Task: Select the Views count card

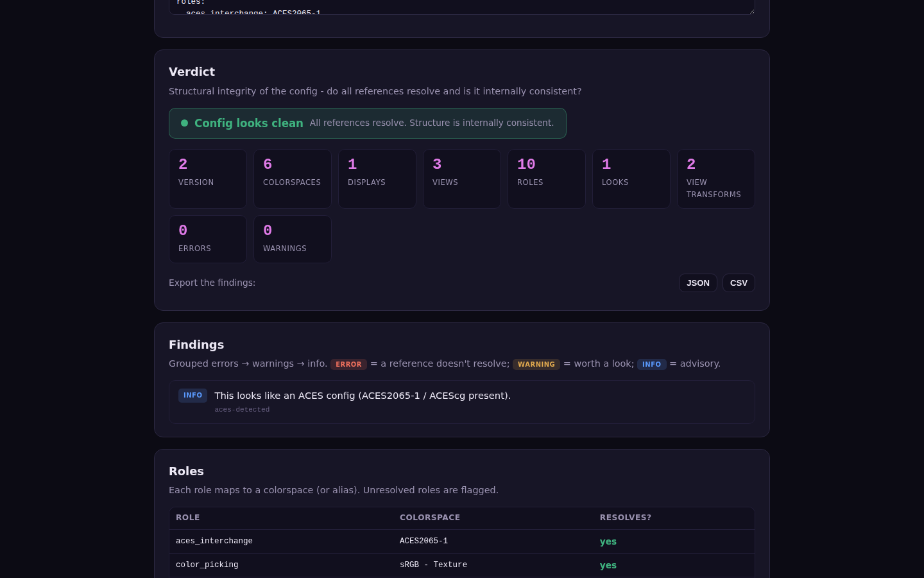Action: click(462, 179)
